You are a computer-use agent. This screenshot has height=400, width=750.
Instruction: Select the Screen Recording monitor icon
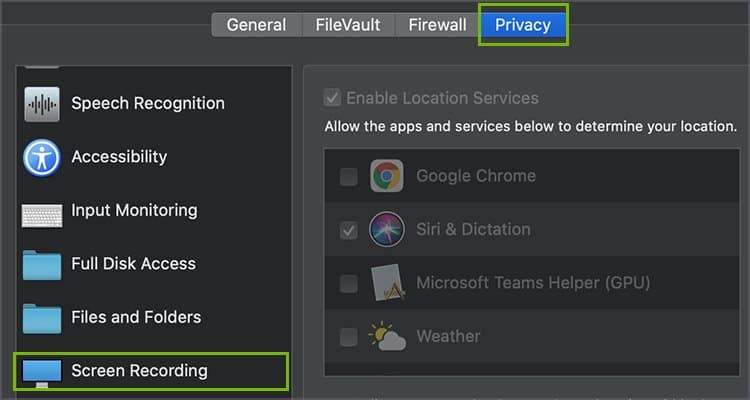tap(42, 373)
